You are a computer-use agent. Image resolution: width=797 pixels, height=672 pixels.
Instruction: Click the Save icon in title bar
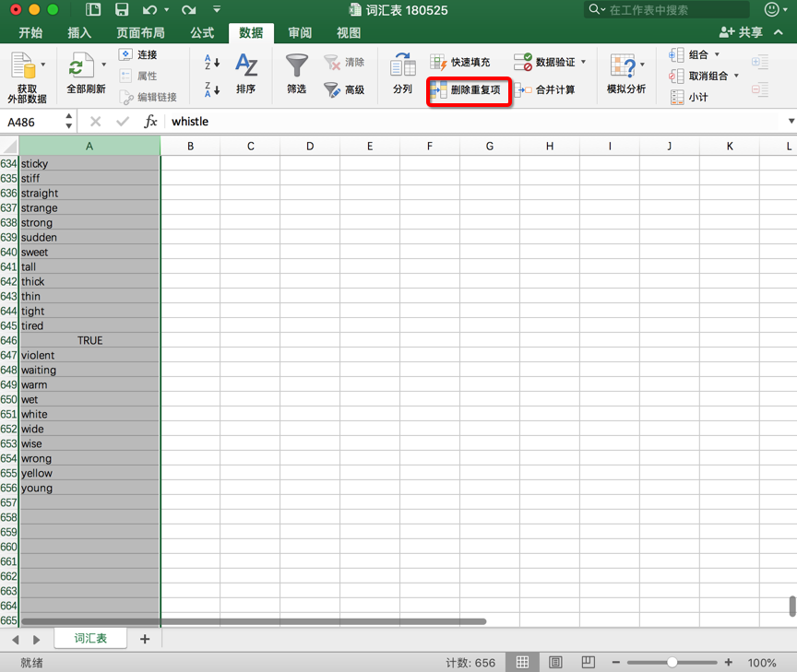pyautogui.click(x=122, y=9)
